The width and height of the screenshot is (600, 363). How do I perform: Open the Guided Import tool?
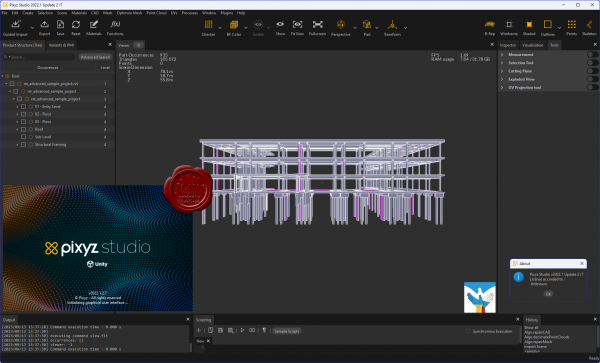click(15, 28)
